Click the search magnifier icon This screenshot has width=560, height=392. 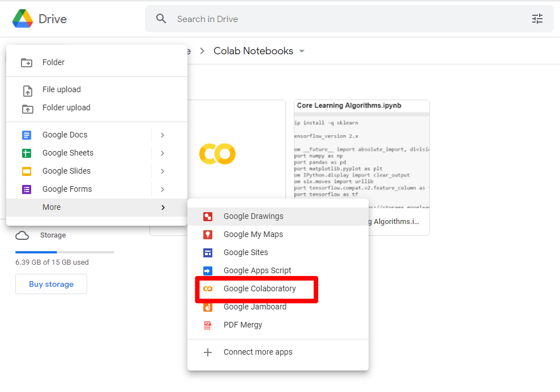[x=161, y=19]
